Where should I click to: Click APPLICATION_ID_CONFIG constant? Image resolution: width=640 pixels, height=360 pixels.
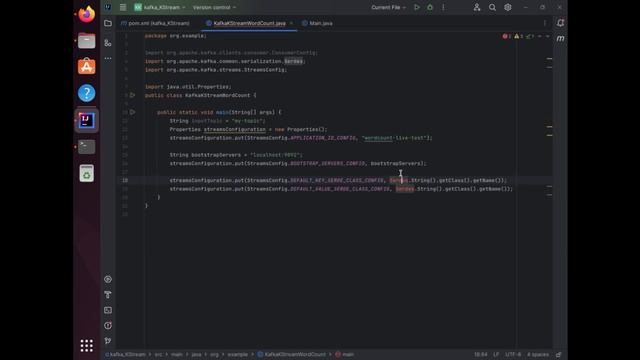pyautogui.click(x=323, y=138)
